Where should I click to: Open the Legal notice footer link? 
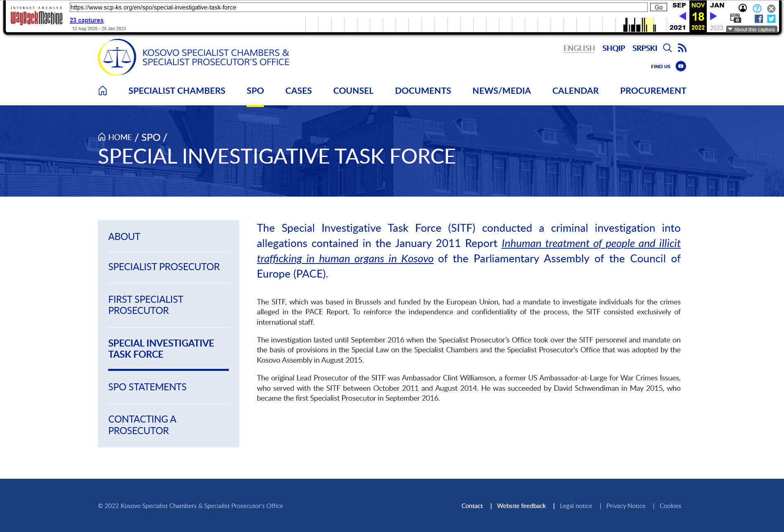(x=576, y=506)
